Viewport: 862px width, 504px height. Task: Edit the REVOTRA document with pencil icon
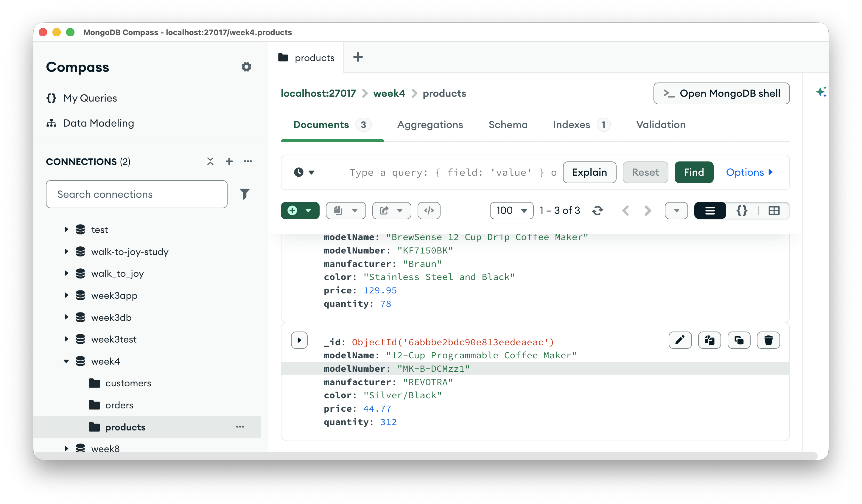680,340
